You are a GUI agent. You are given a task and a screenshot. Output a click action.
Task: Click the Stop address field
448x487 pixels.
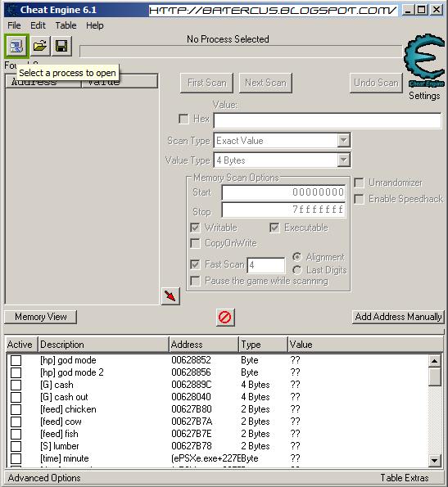pos(283,210)
